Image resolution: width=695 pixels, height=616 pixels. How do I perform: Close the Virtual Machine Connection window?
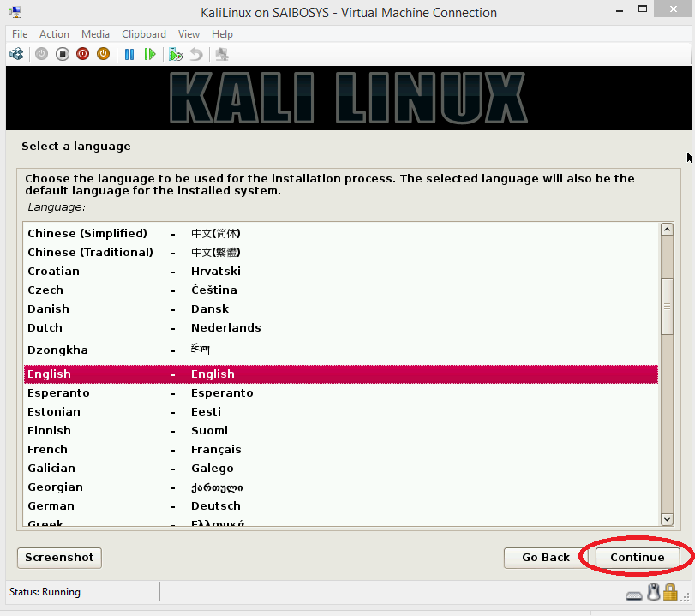click(674, 9)
